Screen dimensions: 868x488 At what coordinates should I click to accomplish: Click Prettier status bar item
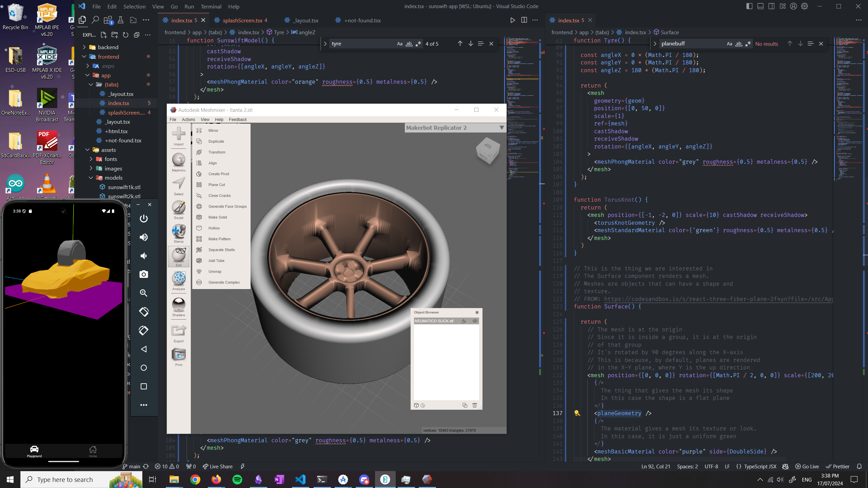[x=837, y=466]
